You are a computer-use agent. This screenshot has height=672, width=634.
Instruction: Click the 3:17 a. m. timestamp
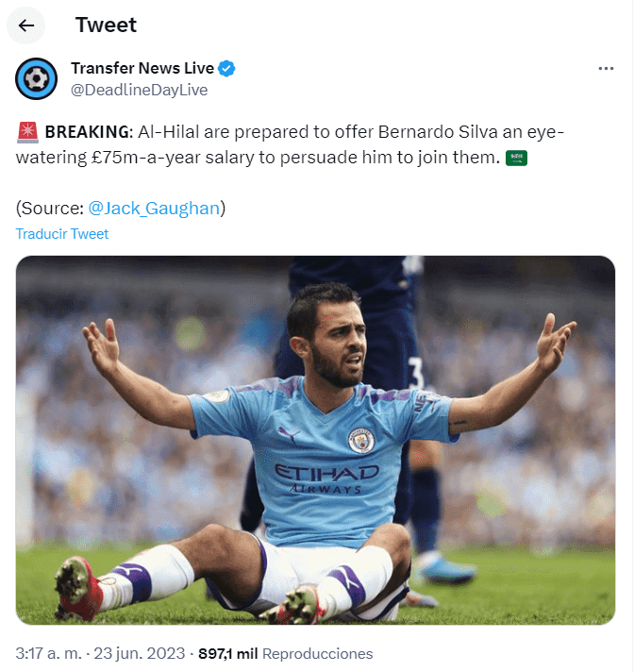[48, 653]
